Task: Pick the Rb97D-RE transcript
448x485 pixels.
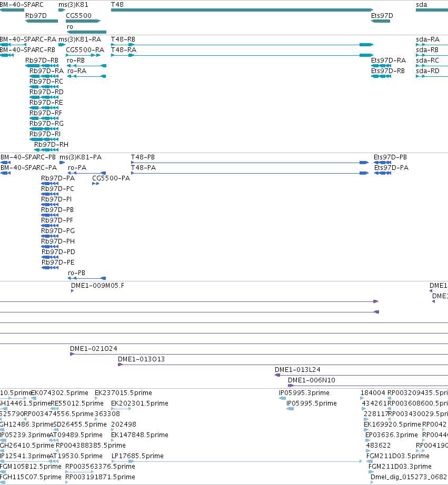Action: pyautogui.click(x=46, y=103)
